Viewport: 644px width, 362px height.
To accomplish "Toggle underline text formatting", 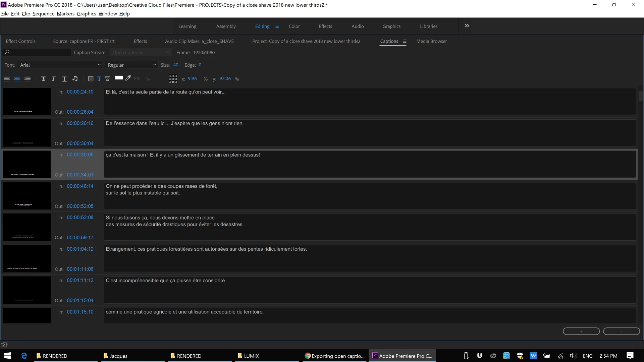I will (64, 78).
